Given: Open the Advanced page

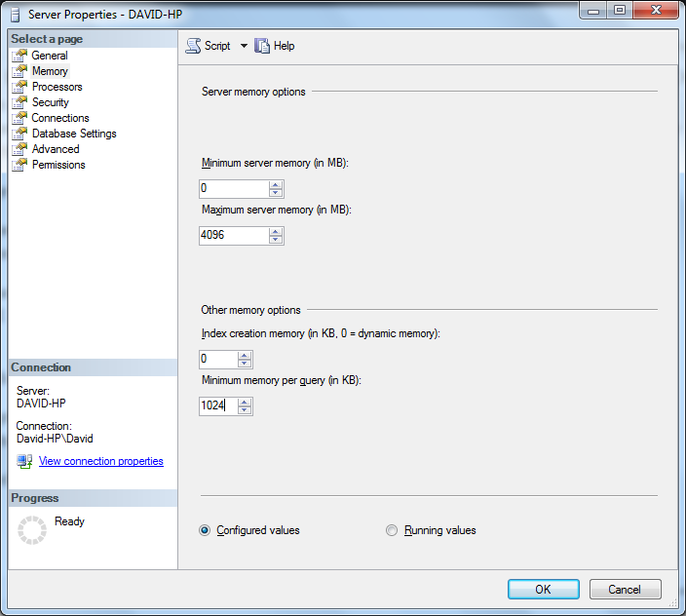Looking at the screenshot, I should (56, 149).
